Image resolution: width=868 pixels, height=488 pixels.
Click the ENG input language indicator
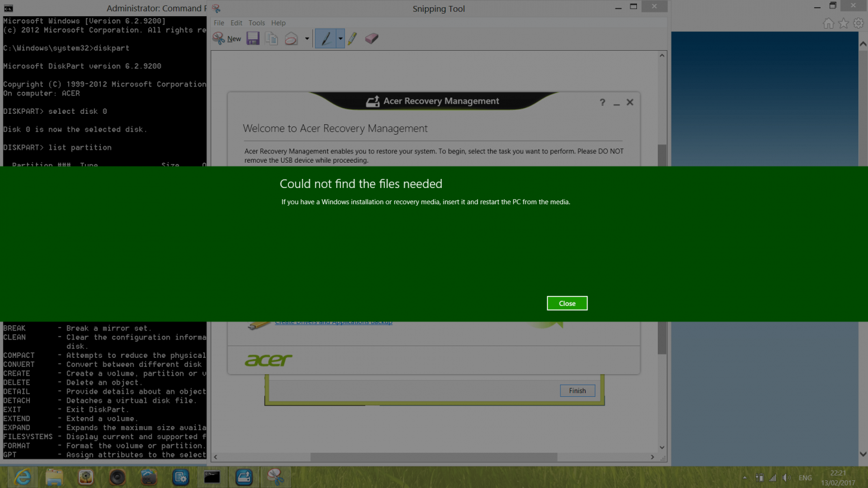click(x=806, y=478)
